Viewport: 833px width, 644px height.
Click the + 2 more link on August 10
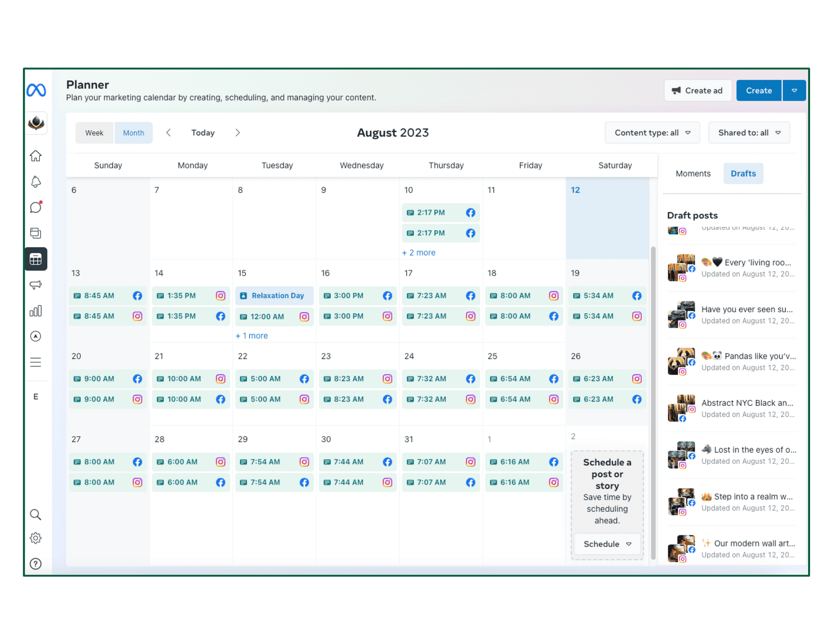418,252
